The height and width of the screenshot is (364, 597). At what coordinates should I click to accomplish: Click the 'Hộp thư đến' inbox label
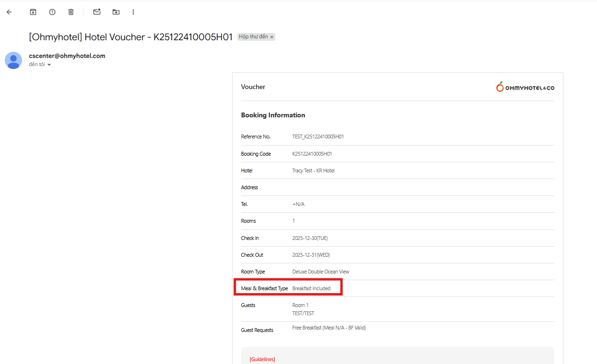point(254,37)
